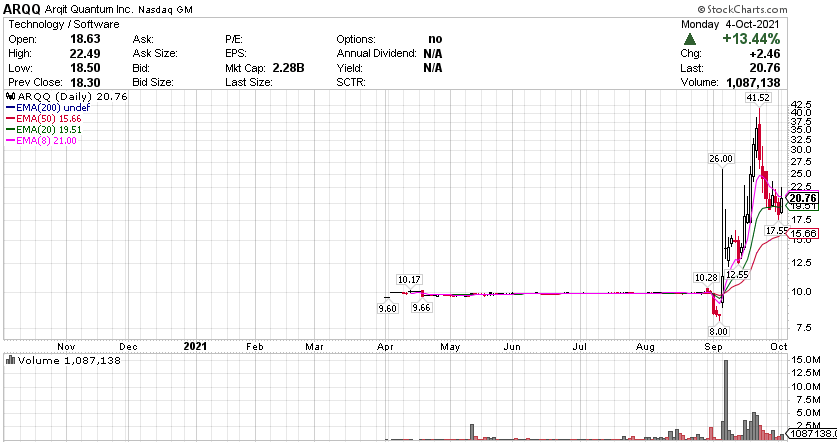Click the Prev Close value 18.30
Image resolution: width=840 pixels, height=442 pixels.
85,83
